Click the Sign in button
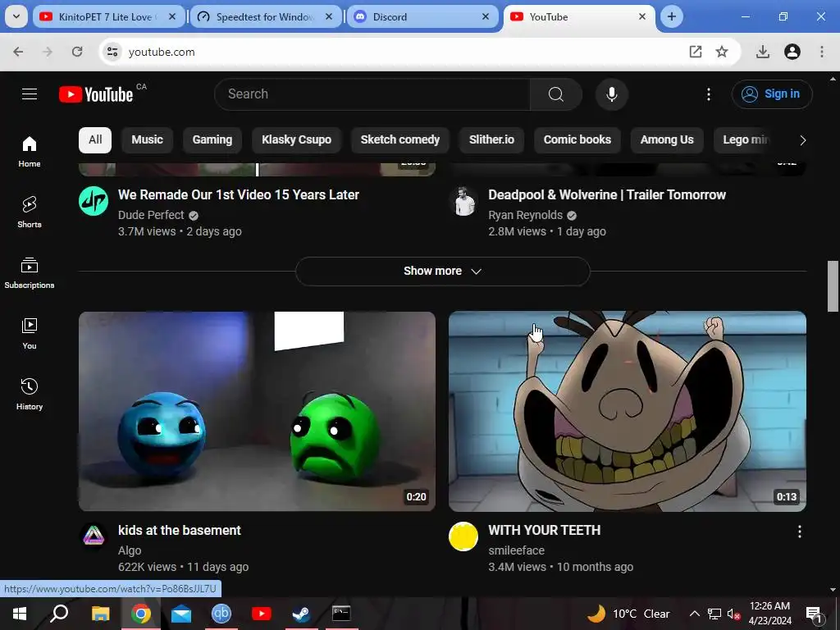Screen dimensions: 840x630 coord(772,94)
